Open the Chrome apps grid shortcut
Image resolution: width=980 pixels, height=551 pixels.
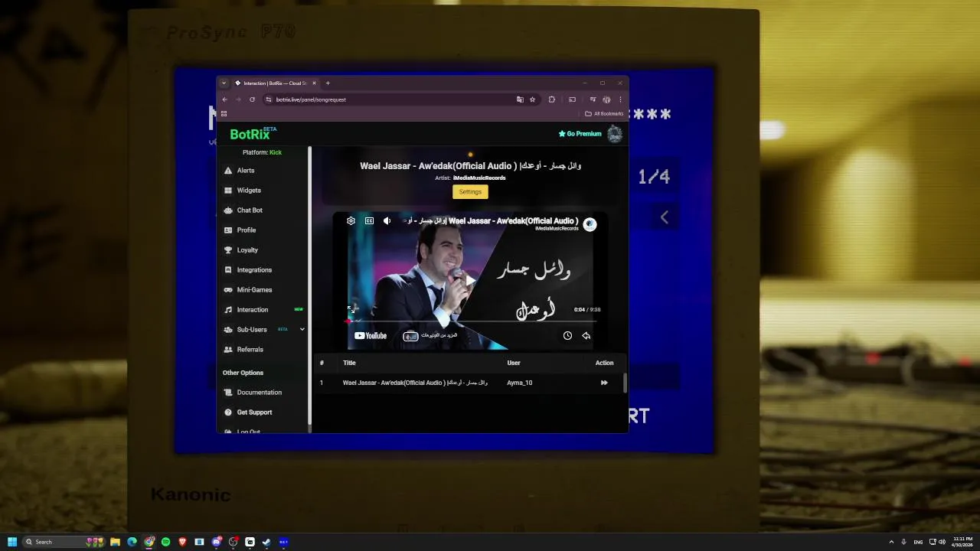tap(224, 114)
